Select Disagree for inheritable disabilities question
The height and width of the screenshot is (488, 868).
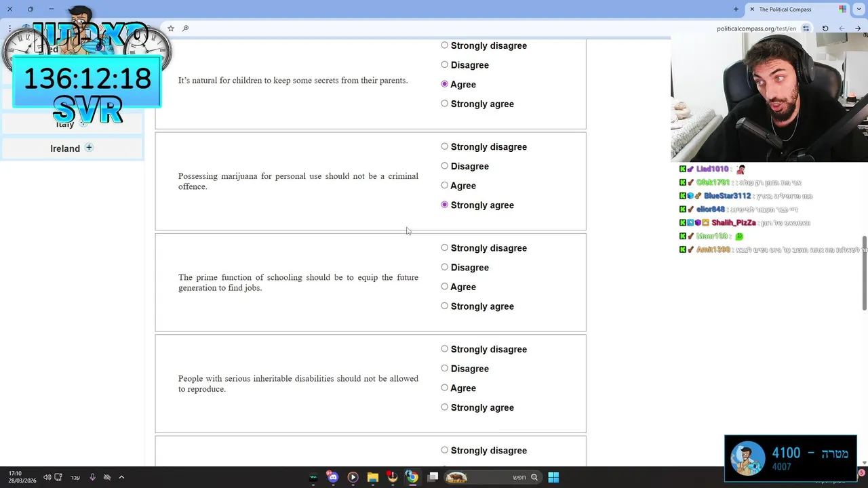pyautogui.click(x=444, y=368)
